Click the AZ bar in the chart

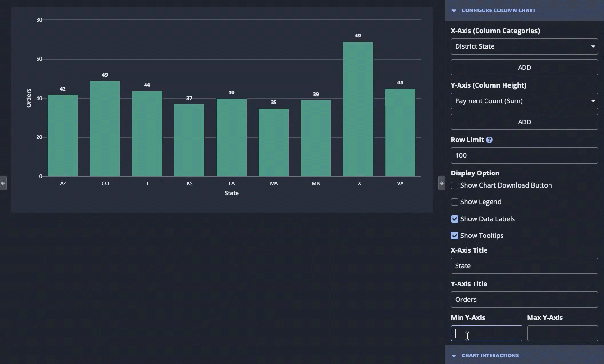tap(63, 136)
